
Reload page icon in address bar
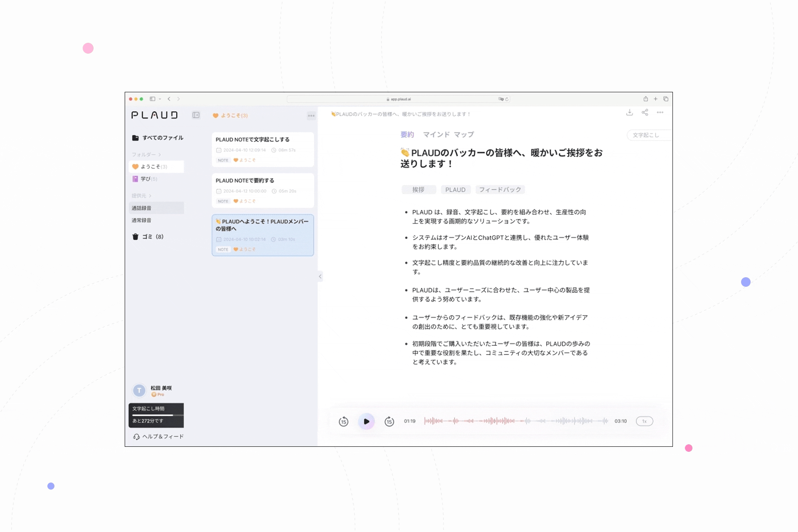click(507, 99)
